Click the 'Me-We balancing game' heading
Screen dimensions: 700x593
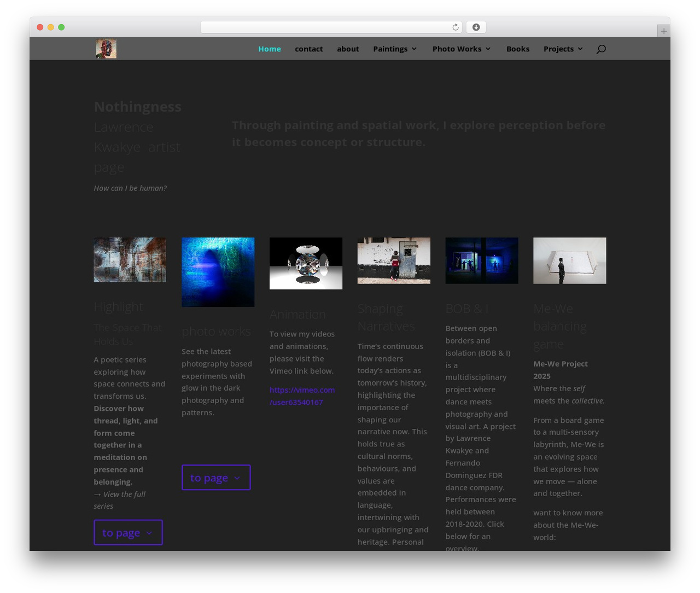(560, 327)
